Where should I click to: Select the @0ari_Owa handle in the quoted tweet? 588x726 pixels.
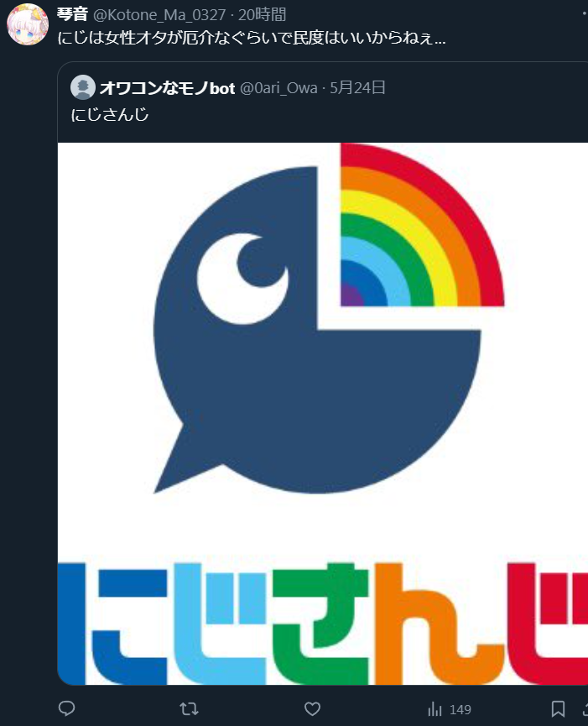tap(278, 87)
